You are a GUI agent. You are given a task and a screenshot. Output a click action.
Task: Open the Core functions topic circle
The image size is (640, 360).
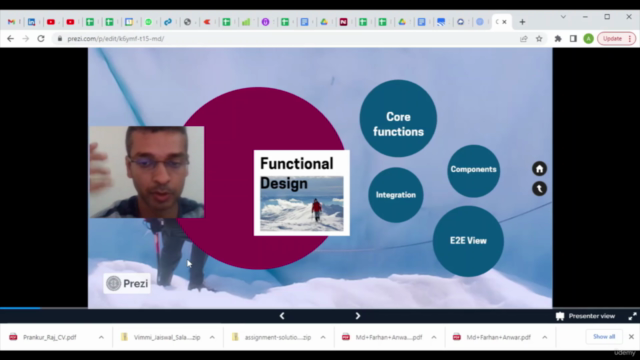pyautogui.click(x=398, y=118)
